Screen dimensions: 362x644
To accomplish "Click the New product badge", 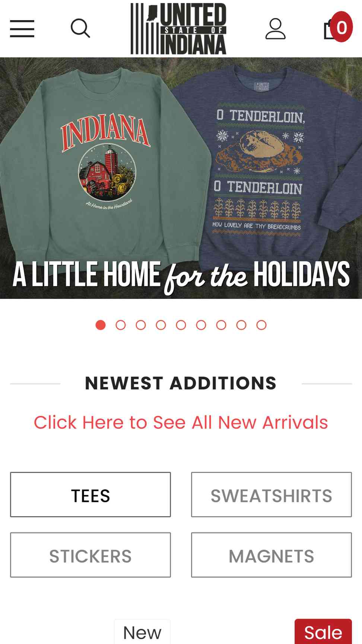I will [142, 632].
